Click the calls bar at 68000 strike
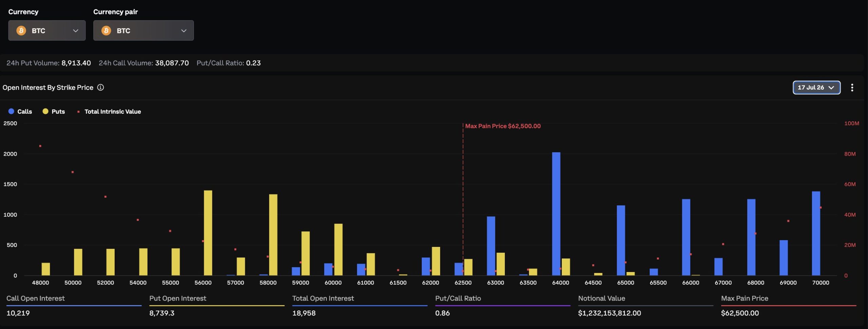The image size is (868, 329). click(x=751, y=237)
